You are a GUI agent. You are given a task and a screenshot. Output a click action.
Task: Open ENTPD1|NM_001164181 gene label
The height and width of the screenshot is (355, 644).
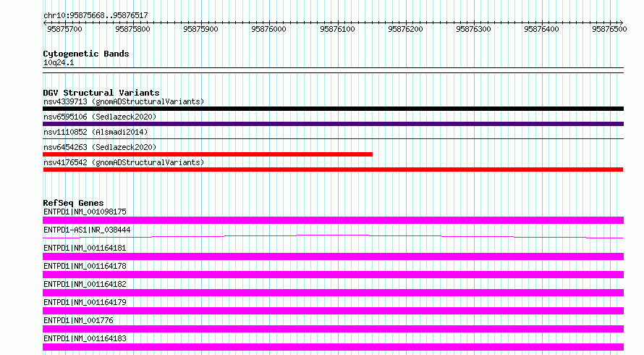tap(85, 248)
